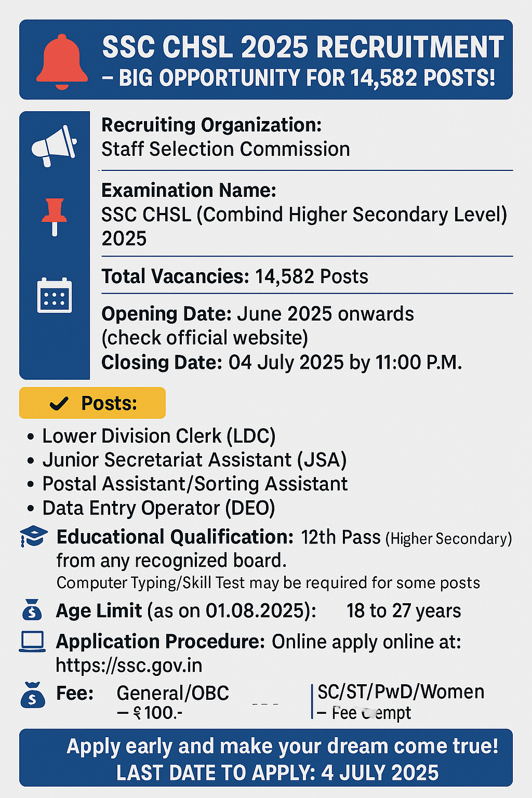Click the laptop icon beside Application Procedure

tap(32, 642)
